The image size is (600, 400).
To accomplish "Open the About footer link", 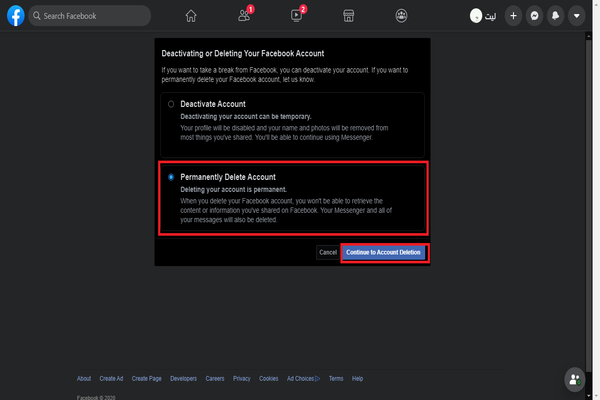I will (x=84, y=379).
